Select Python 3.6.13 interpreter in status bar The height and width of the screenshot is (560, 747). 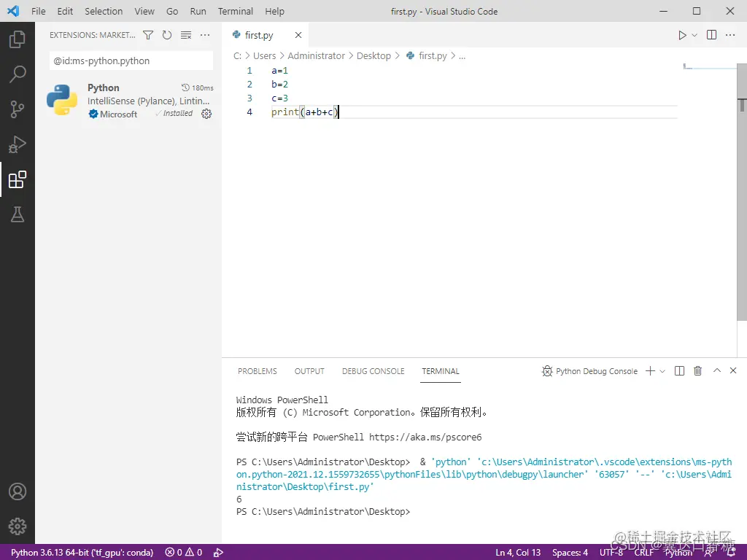[82, 553]
